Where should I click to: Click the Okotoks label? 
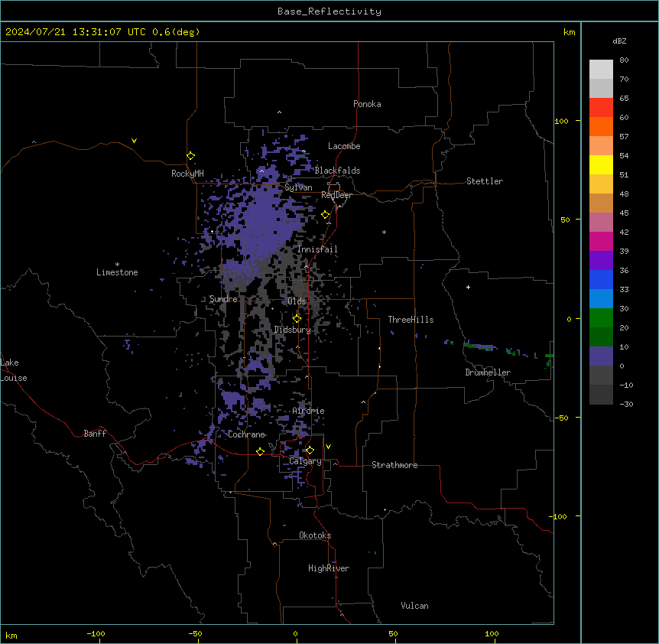(x=315, y=535)
